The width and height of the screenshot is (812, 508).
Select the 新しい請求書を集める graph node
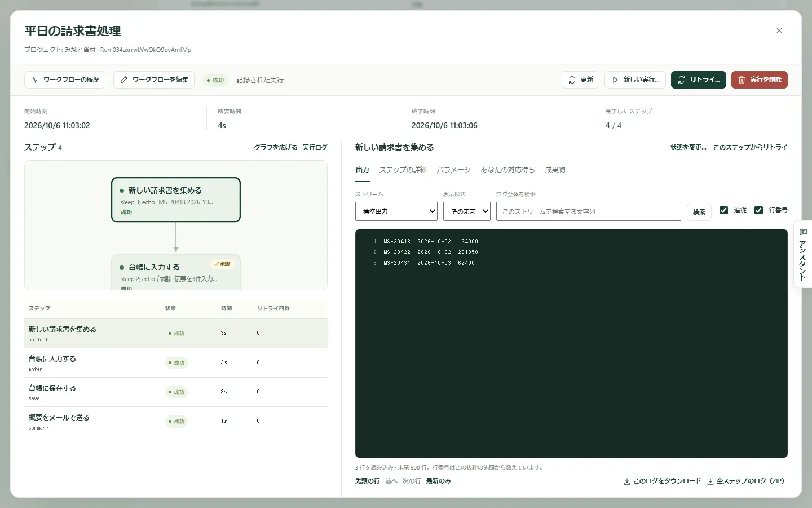(176, 200)
